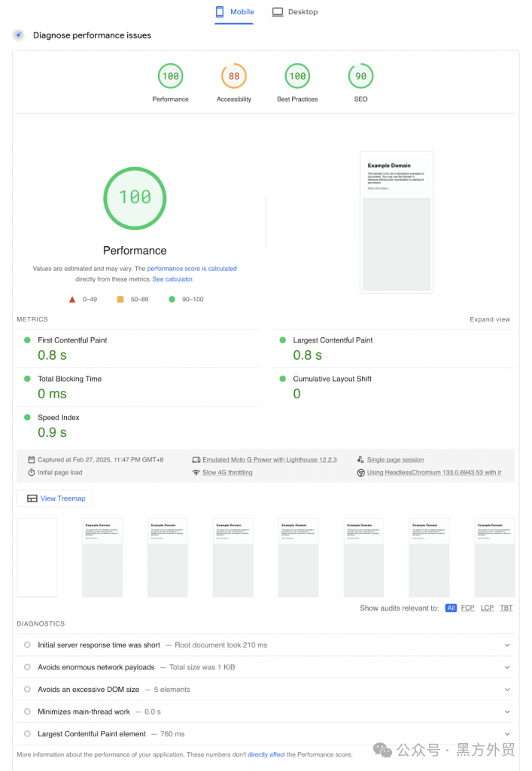Viewport: 532px width, 771px height.
Task: Open the directly affect link
Action: 266,754
